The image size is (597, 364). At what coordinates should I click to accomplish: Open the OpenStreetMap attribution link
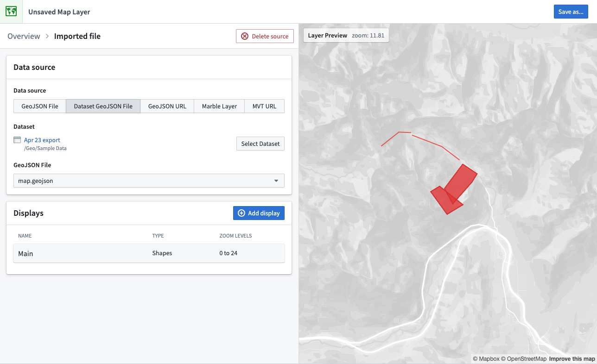pyautogui.click(x=524, y=359)
